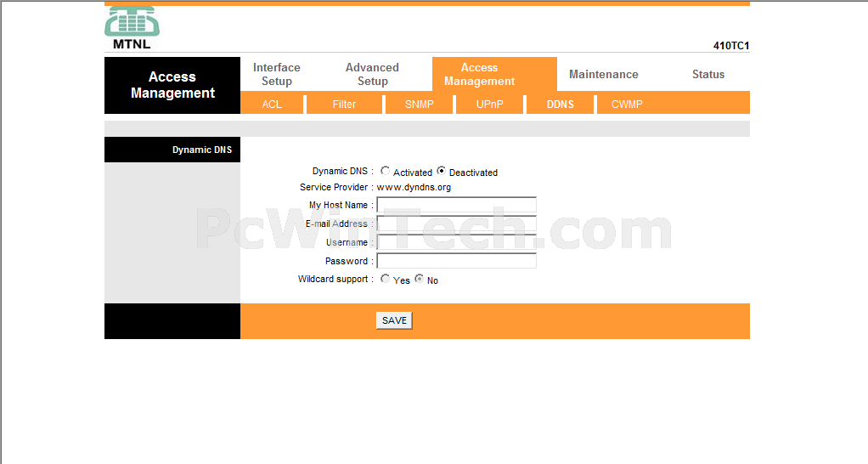Open the CWMP sub-menu
868x464 pixels.
pyautogui.click(x=627, y=104)
